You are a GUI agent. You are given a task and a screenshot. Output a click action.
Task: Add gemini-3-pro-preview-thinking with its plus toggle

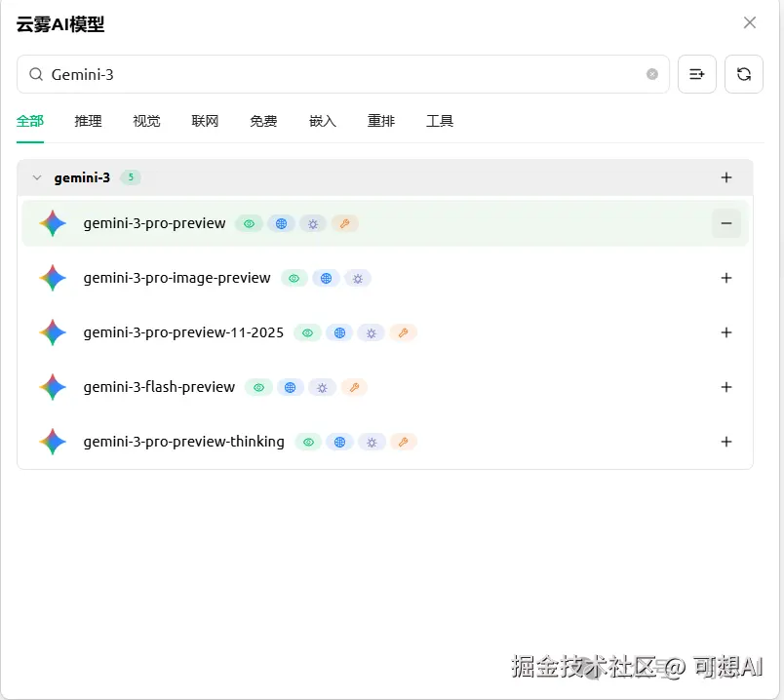click(x=725, y=442)
